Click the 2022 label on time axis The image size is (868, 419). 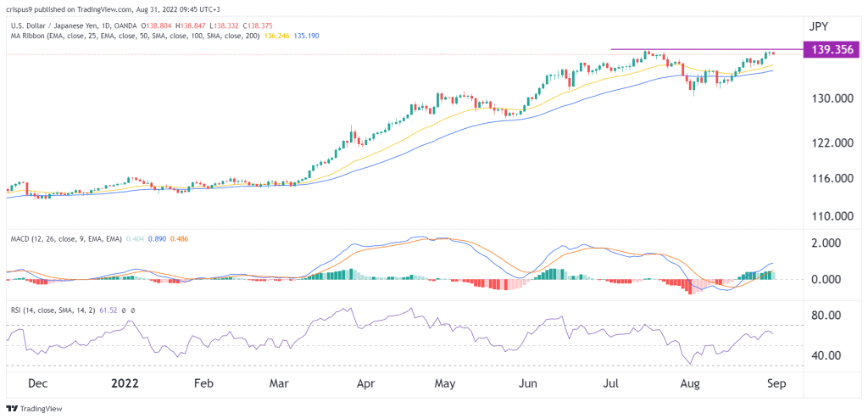(x=125, y=383)
